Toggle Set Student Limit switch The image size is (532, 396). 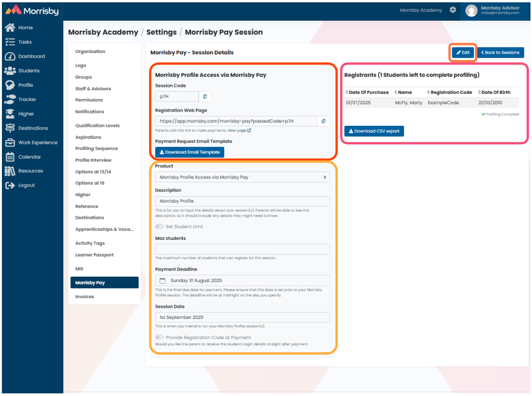(160, 227)
